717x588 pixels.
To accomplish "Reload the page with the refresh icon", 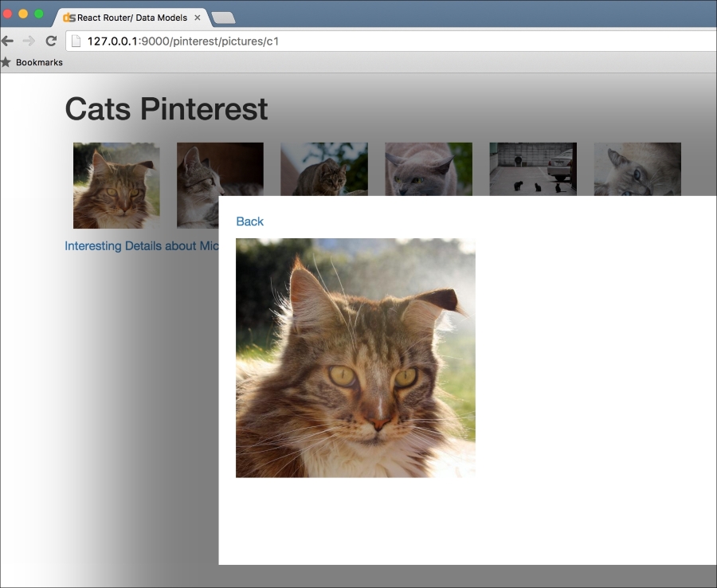I will point(51,41).
